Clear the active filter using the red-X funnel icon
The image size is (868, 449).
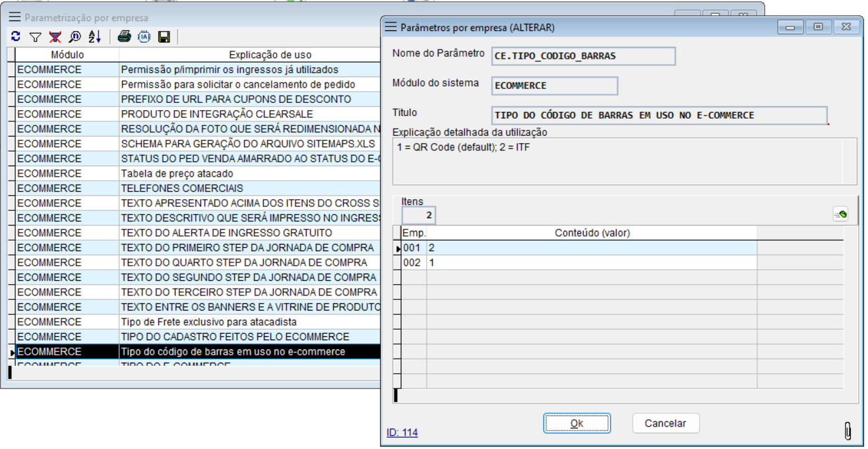55,35
